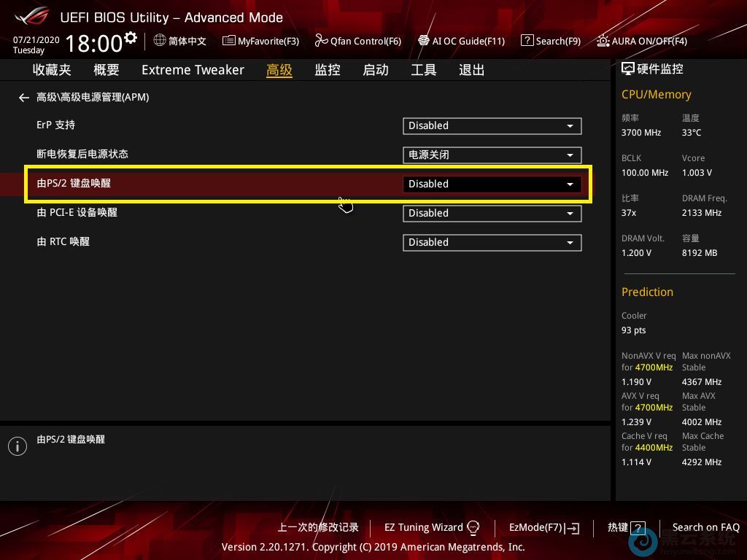This screenshot has height=560, width=747.
Task: View 上一次的修改记录 last modified log
Action: pos(318,527)
